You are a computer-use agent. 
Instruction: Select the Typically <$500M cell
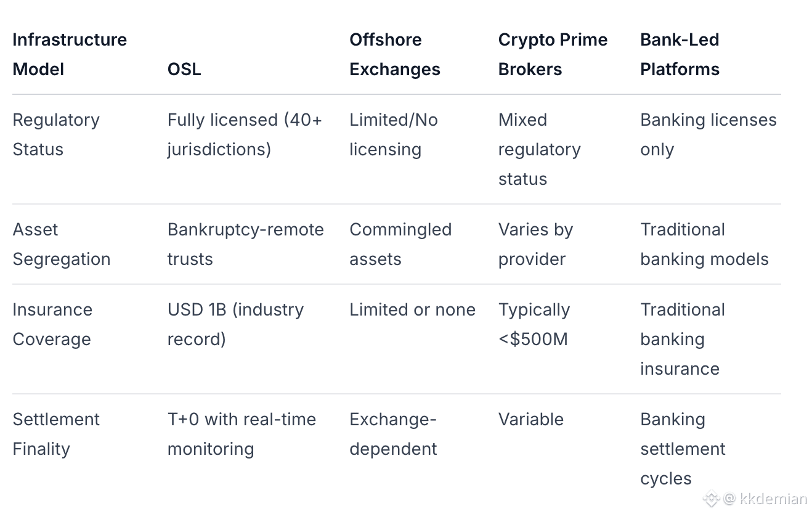[x=534, y=324]
